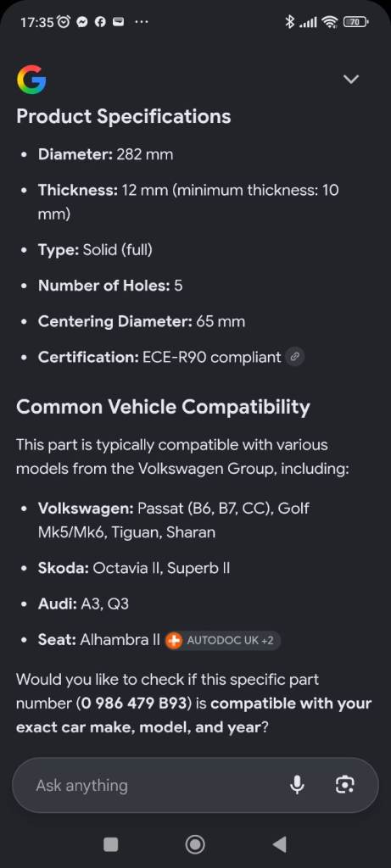Open the ECE-R90 certification source link icon
Viewport: 391px width, 868px height.
pyautogui.click(x=295, y=358)
